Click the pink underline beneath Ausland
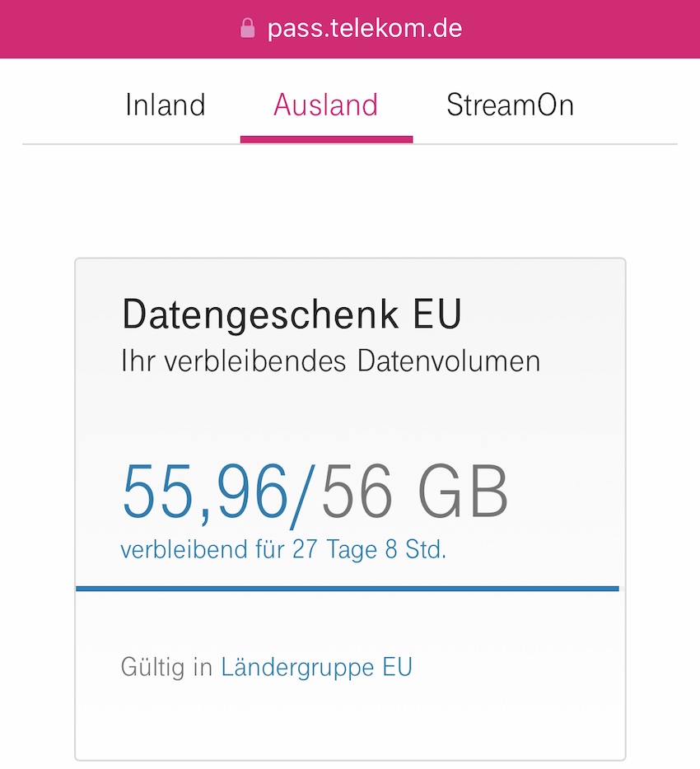 [x=326, y=140]
